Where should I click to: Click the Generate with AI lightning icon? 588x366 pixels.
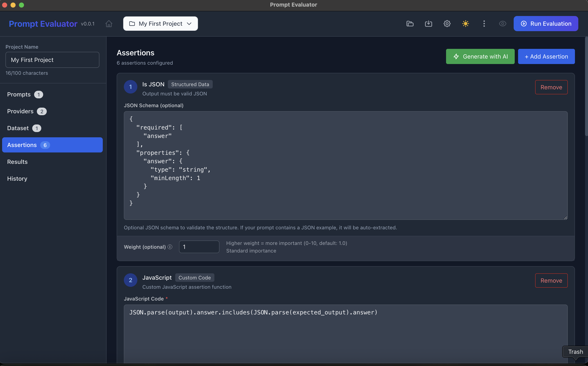tap(456, 56)
